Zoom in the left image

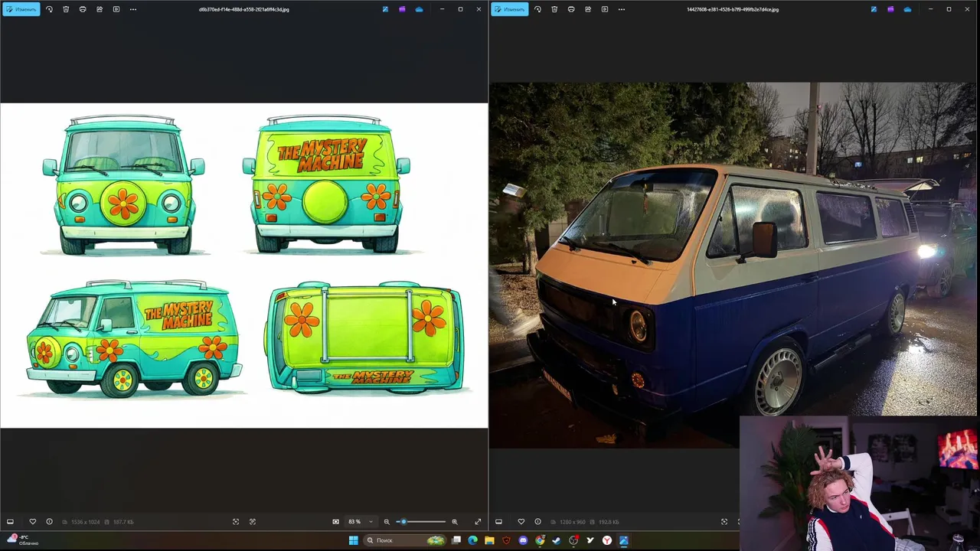click(x=455, y=522)
